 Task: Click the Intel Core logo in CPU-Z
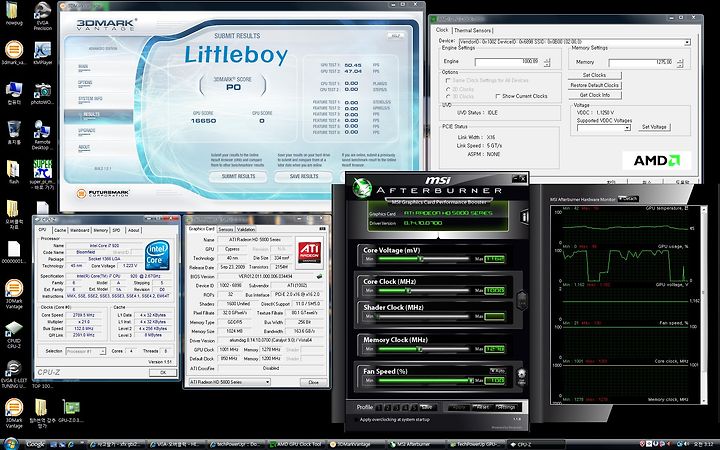[157, 255]
